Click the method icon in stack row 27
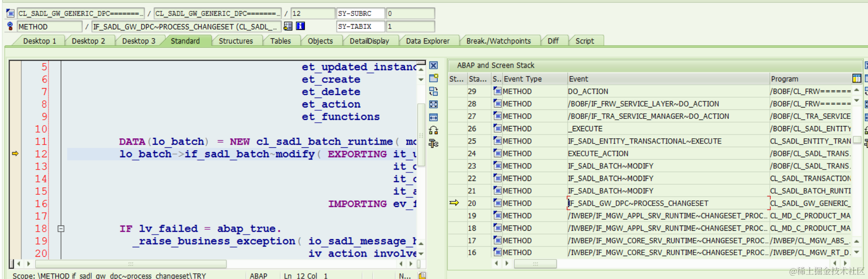The width and height of the screenshot is (868, 279). pos(497,116)
